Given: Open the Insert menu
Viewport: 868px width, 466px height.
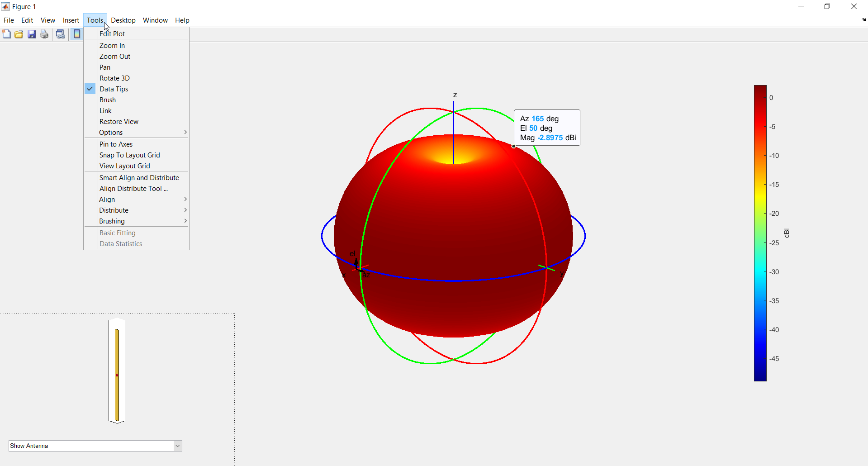Looking at the screenshot, I should click(71, 20).
